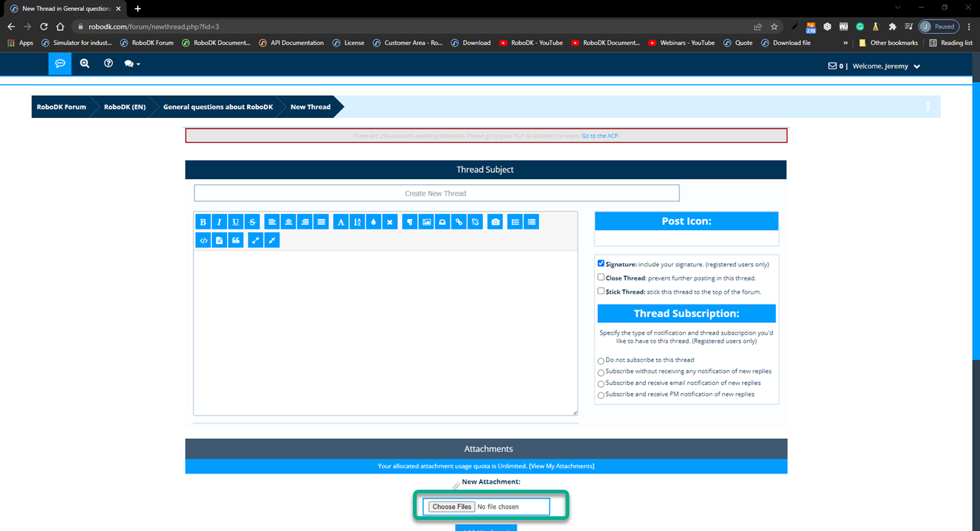Open the private messages envelope icon
Screen dimensions: 980x531
click(833, 66)
